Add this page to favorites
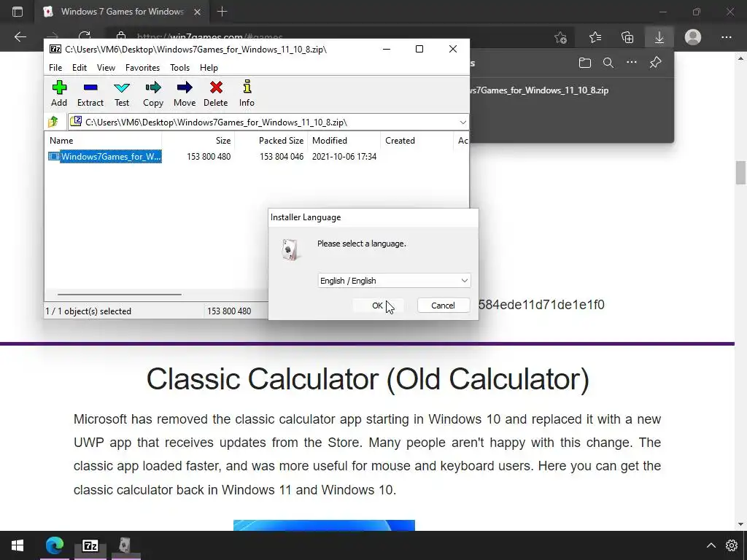The width and height of the screenshot is (747, 560). point(561,37)
